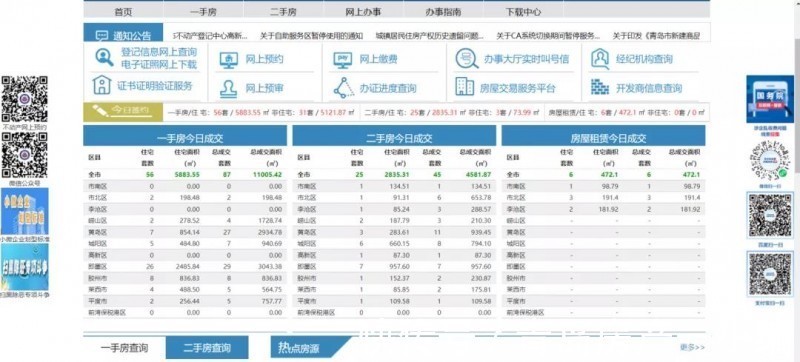Open the 小微企业划型标准 banner
This screenshot has height=362, width=800.
25,211
